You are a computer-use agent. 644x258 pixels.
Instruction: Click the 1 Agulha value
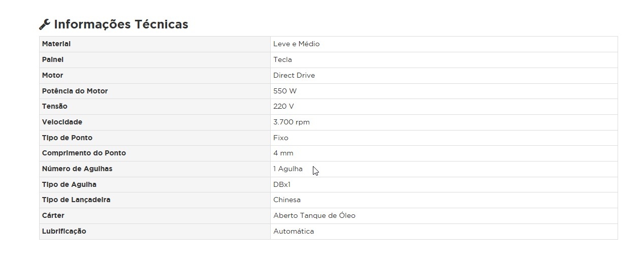(288, 169)
